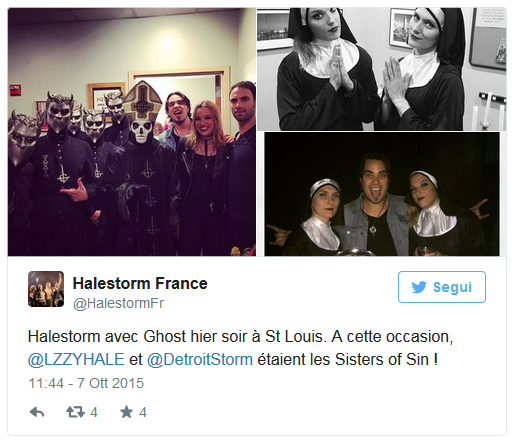Image resolution: width=517 pixels, height=446 pixels.
Task: Open the retweet count next to retweet icon
Action: point(94,413)
